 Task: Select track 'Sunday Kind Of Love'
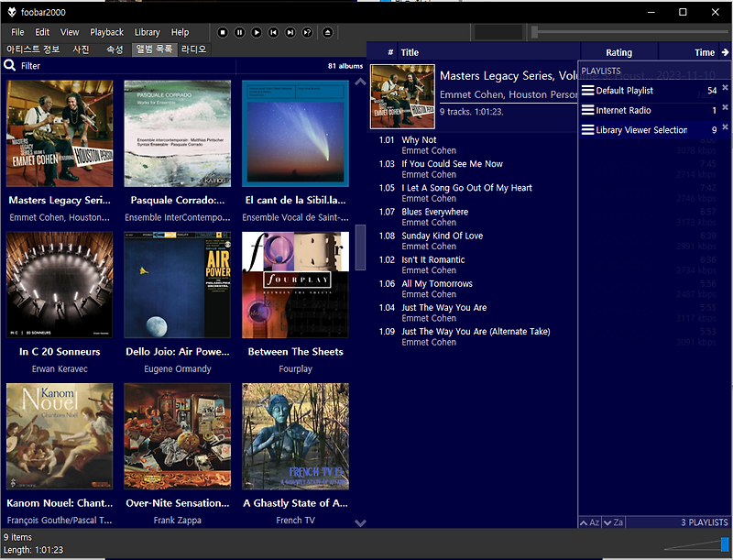473,241
